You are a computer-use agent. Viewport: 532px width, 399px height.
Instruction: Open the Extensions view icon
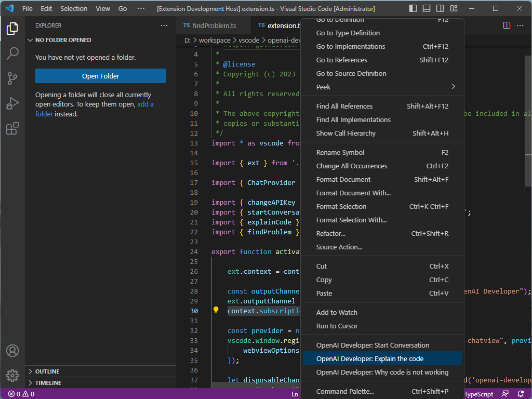[12, 129]
